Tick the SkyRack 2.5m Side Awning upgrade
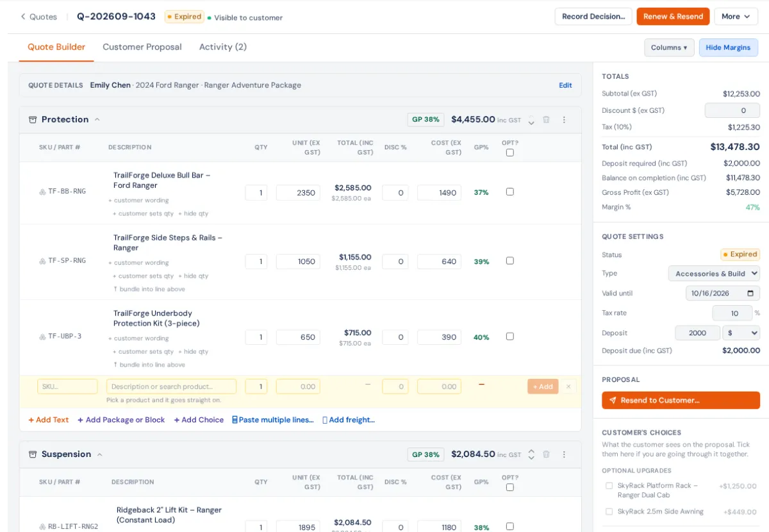Viewport: 769px width, 532px height. point(609,511)
